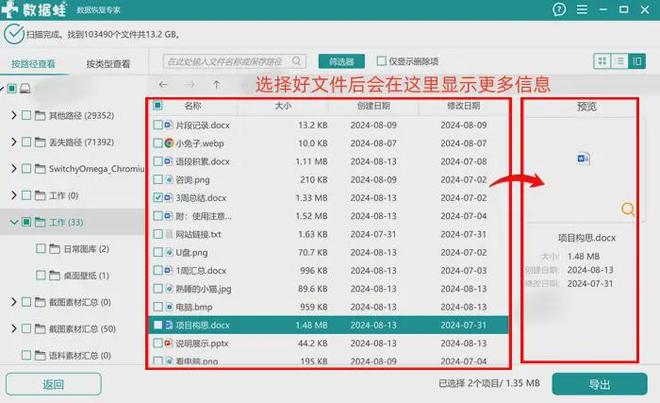Click the magnifier icon in preview pane
Viewport: 660px width, 403px height.
pos(628,209)
